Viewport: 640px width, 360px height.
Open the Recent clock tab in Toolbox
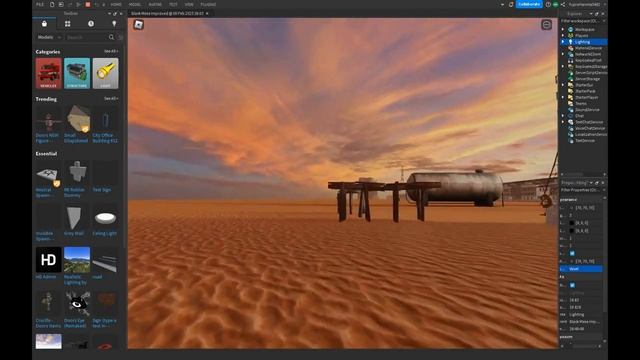[x=91, y=24]
